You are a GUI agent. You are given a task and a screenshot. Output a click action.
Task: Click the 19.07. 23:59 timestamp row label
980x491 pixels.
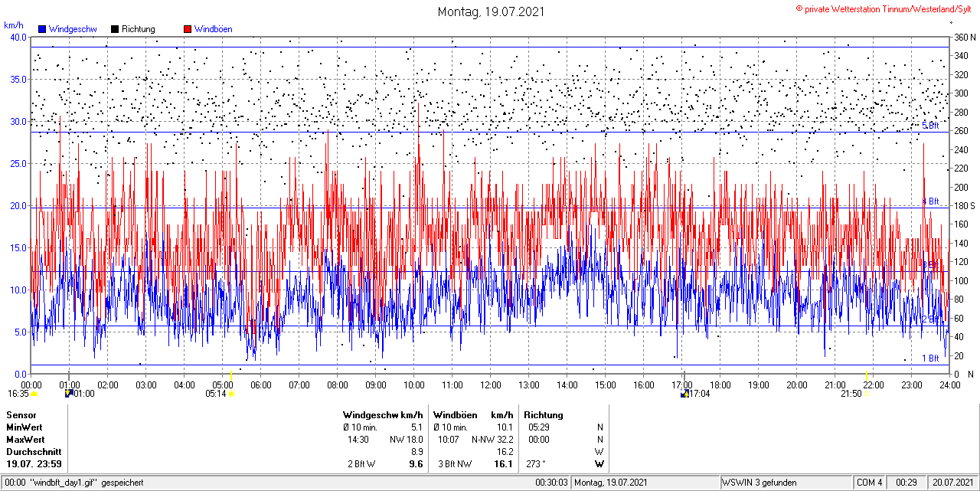[x=34, y=464]
